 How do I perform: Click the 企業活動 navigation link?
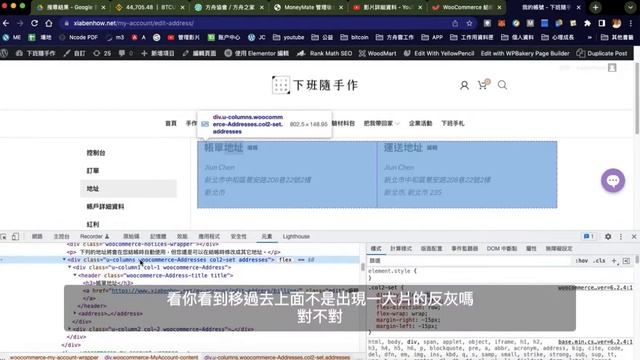[x=420, y=123]
